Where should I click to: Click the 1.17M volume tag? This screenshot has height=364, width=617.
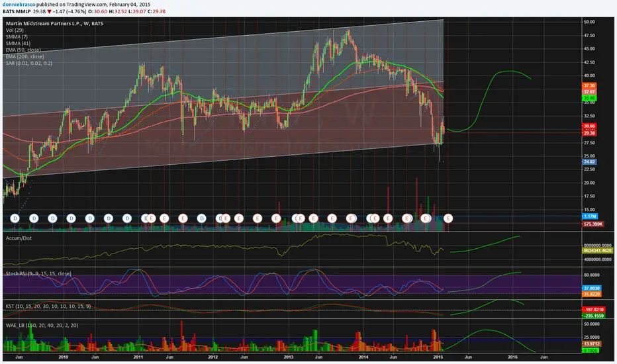tap(589, 216)
